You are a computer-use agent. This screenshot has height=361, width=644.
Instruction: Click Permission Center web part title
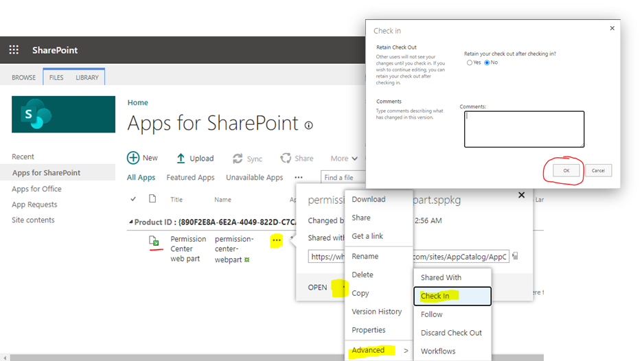tap(188, 249)
